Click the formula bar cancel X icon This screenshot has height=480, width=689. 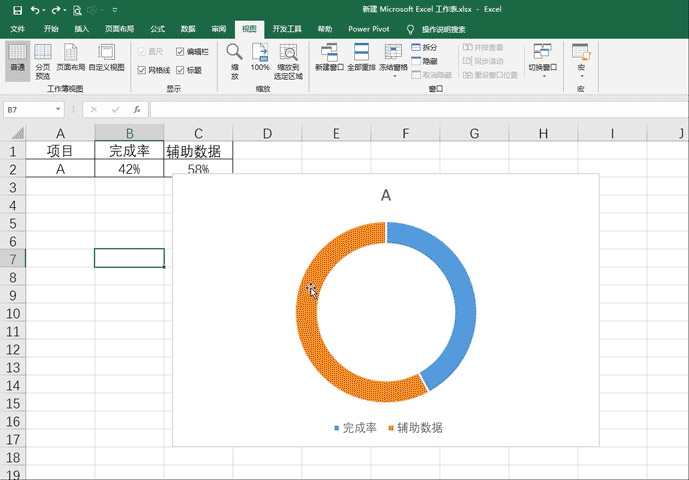[x=94, y=109]
